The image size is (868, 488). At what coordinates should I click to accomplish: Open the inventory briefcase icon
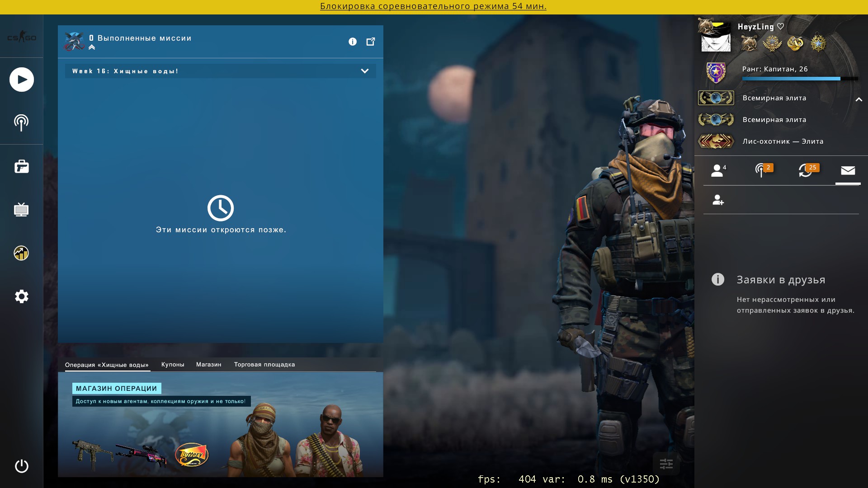[x=21, y=167]
